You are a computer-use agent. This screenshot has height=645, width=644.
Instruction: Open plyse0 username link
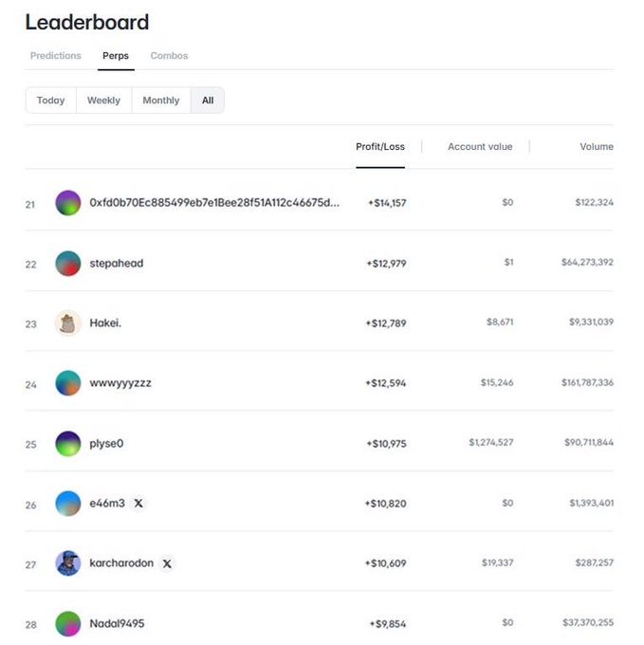pyautogui.click(x=106, y=444)
